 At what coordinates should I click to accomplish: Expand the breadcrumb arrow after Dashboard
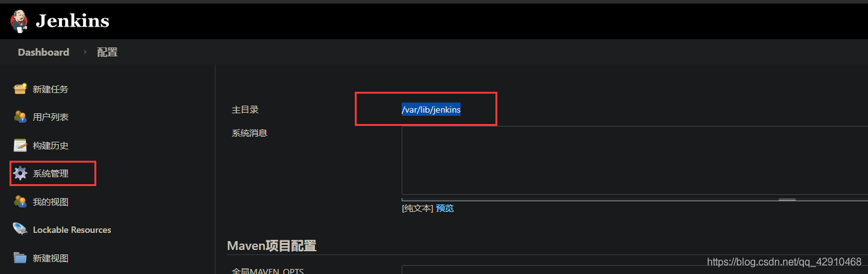point(85,52)
